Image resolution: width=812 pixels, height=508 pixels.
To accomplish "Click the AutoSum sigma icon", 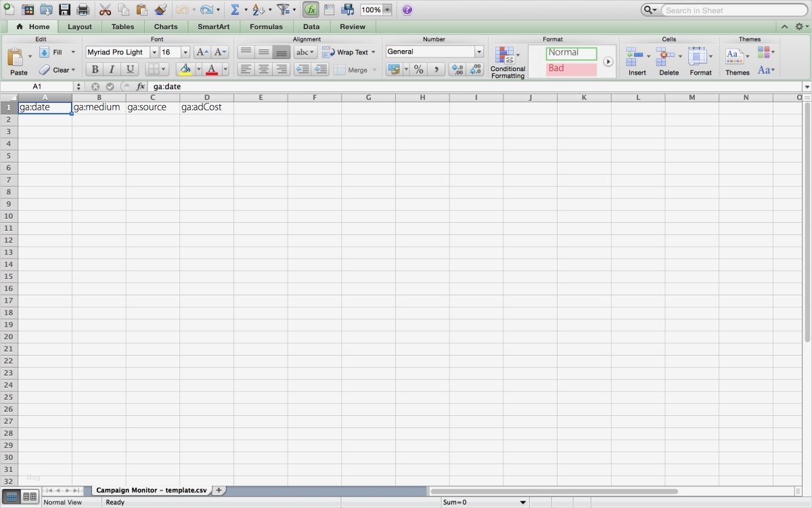I will (235, 10).
